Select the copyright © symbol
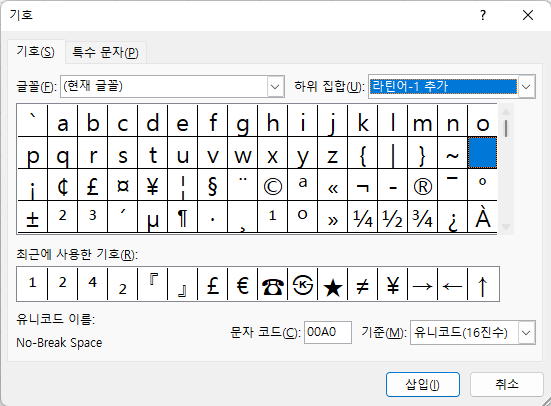 (272, 185)
